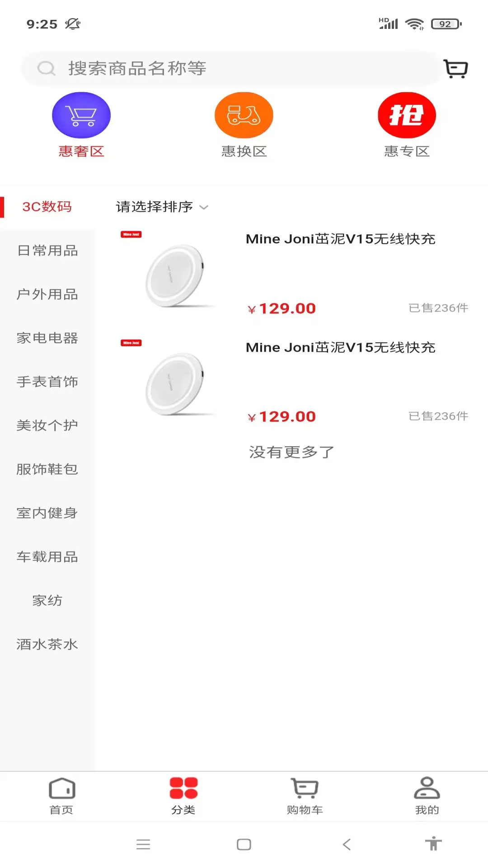This screenshot has height=868, width=488.
Task: Select the 分类 grid icon in bottom bar
Action: 183,796
